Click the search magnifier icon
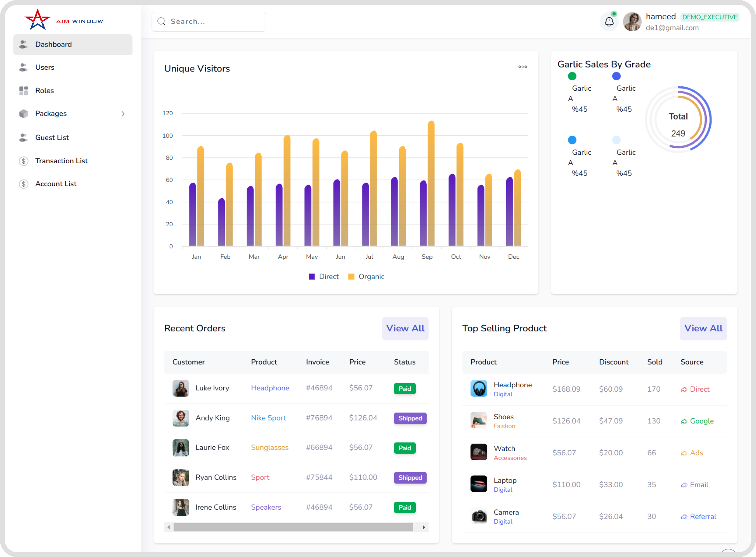Viewport: 756px width, 557px height. [x=161, y=22]
